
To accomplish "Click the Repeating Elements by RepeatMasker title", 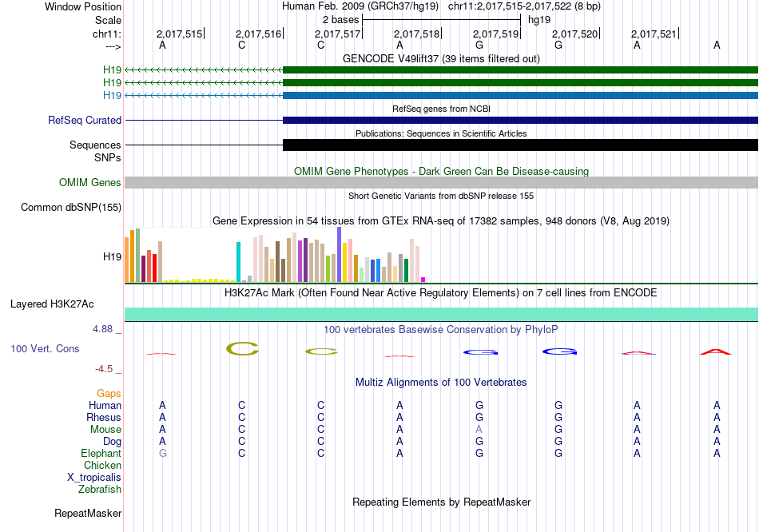I will [441, 502].
